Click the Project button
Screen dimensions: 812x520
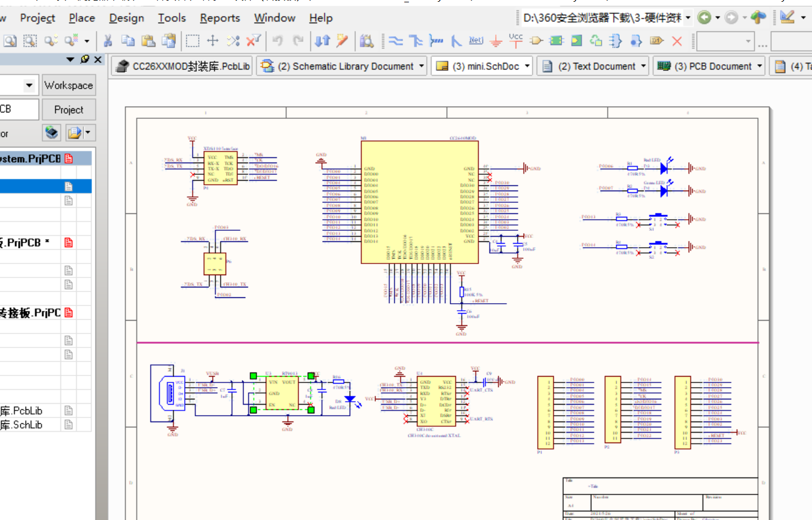[69, 110]
